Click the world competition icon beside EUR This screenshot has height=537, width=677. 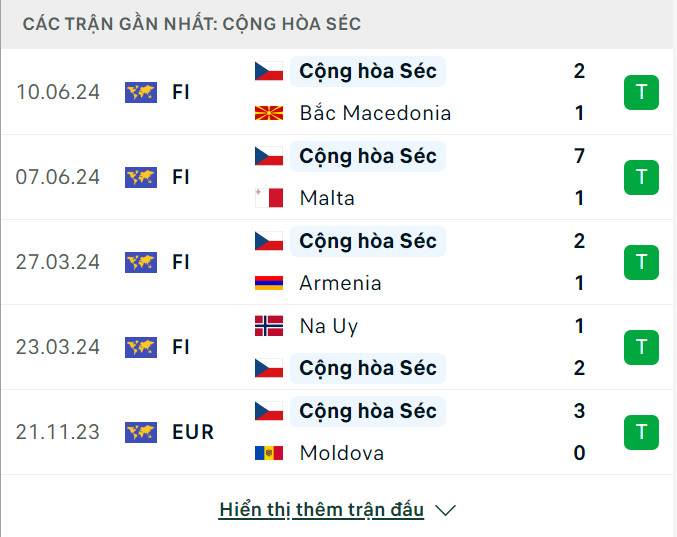[141, 433]
